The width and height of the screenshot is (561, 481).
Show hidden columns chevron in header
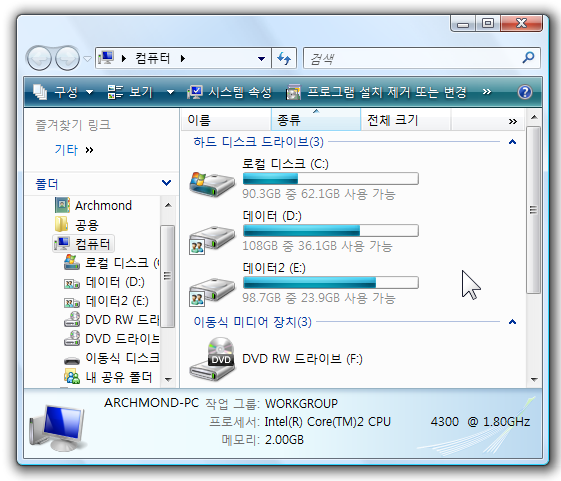click(513, 121)
